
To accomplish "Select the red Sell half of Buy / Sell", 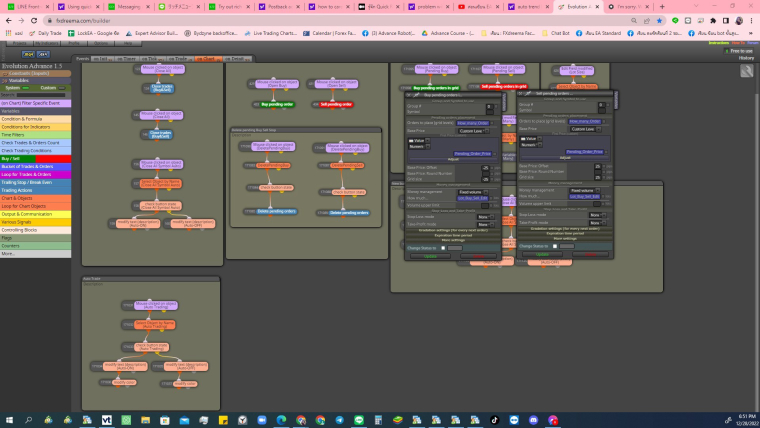I will (x=53, y=159).
